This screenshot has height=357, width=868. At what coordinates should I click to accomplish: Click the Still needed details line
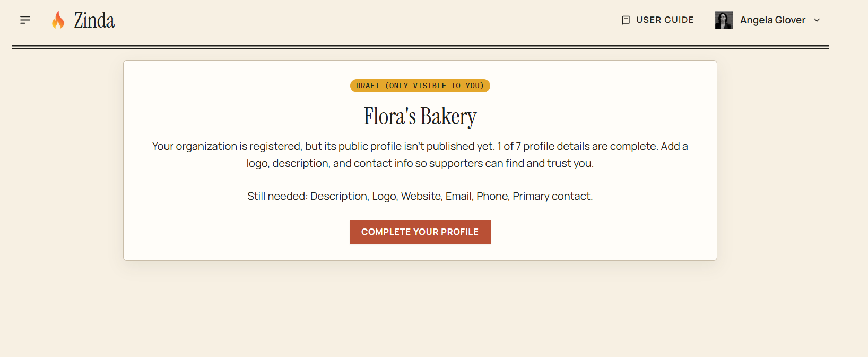(420, 196)
